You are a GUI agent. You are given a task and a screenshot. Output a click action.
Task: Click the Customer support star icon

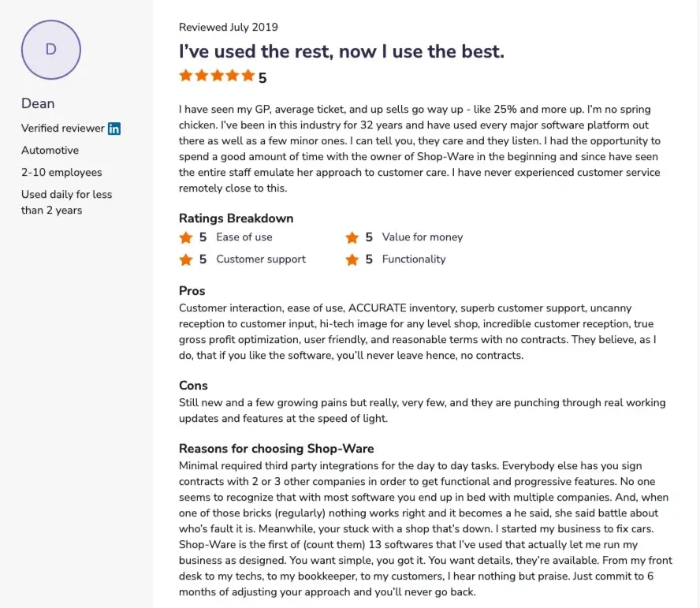[x=186, y=259]
